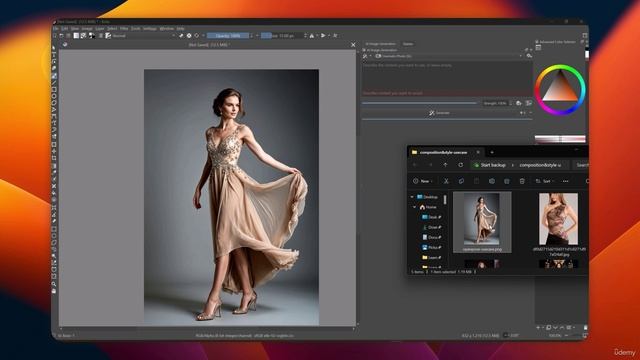Click the add region icon beside Strength
Viewport: 640px width, 360px height.
click(x=528, y=103)
